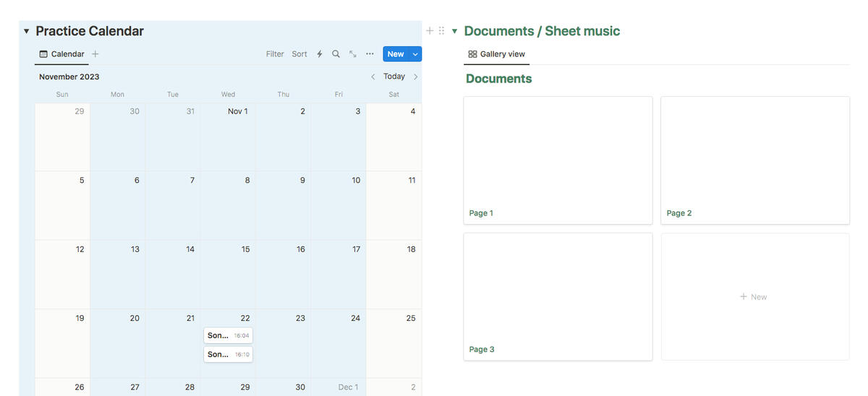
Task: Collapse the Documents / Sheet music toggle
Action: [454, 31]
